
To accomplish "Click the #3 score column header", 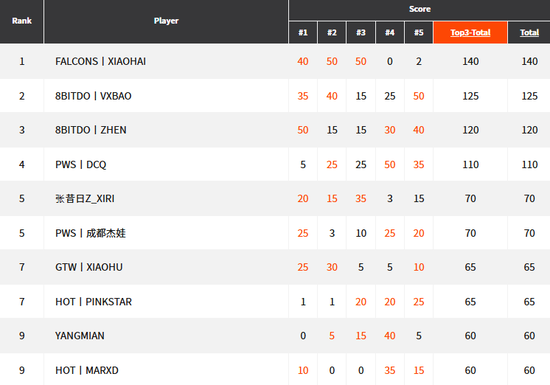I will coord(361,33).
